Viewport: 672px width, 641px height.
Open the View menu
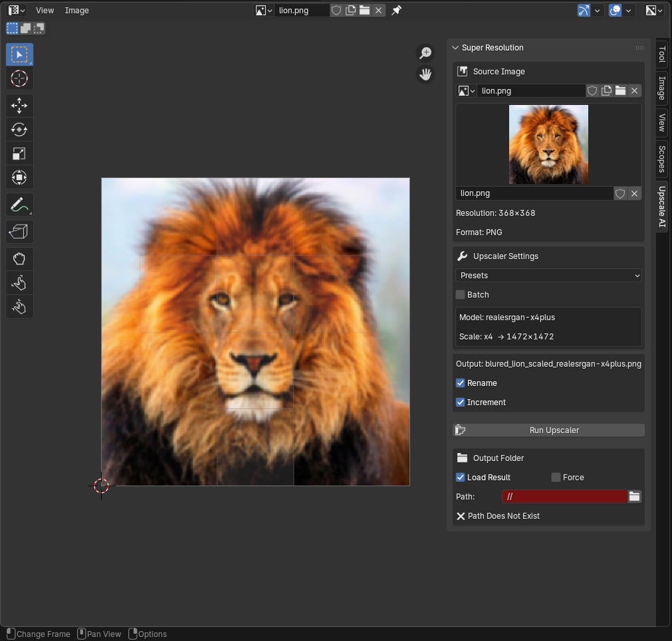pyautogui.click(x=45, y=10)
